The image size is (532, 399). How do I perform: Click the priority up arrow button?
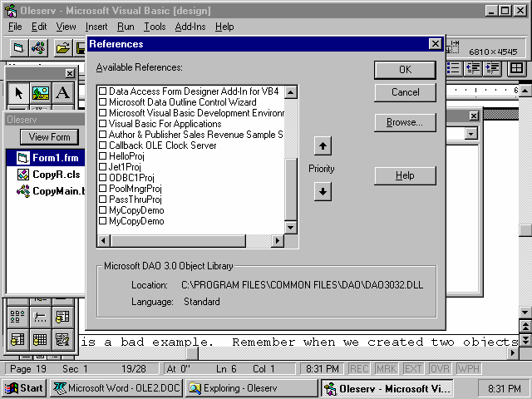323,147
